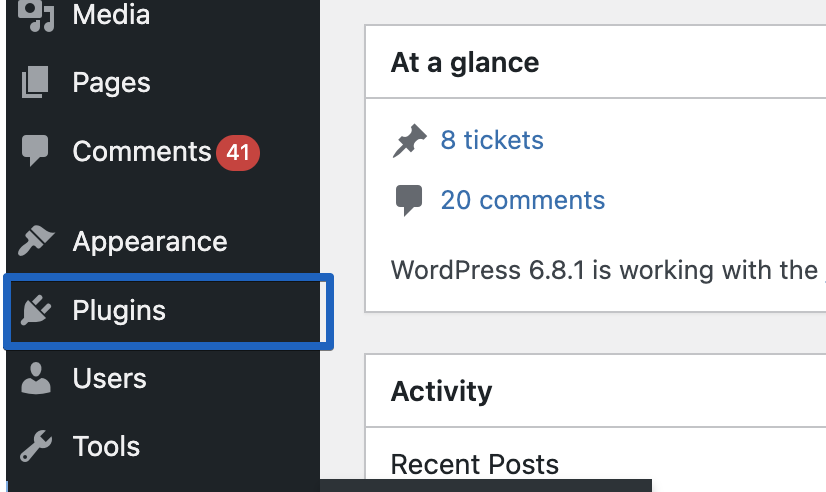The image size is (826, 492).
Task: Click the "At a glance" widget header
Action: [465, 63]
